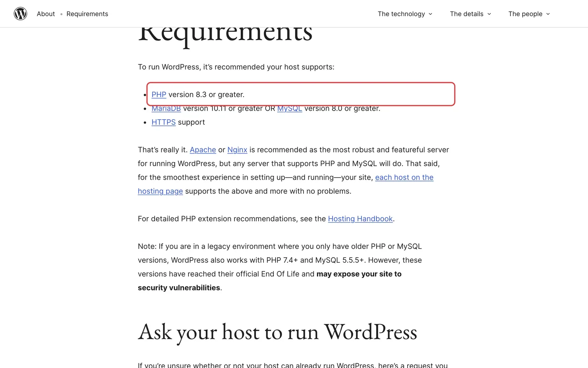Open the MariaDB link
The height and width of the screenshot is (368, 588).
pos(166,109)
